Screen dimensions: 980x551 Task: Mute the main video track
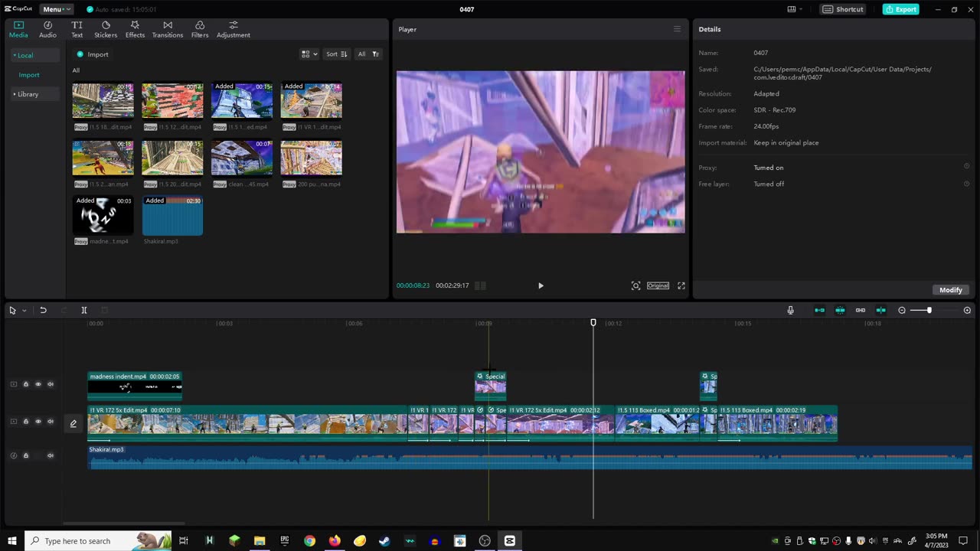pyautogui.click(x=51, y=422)
